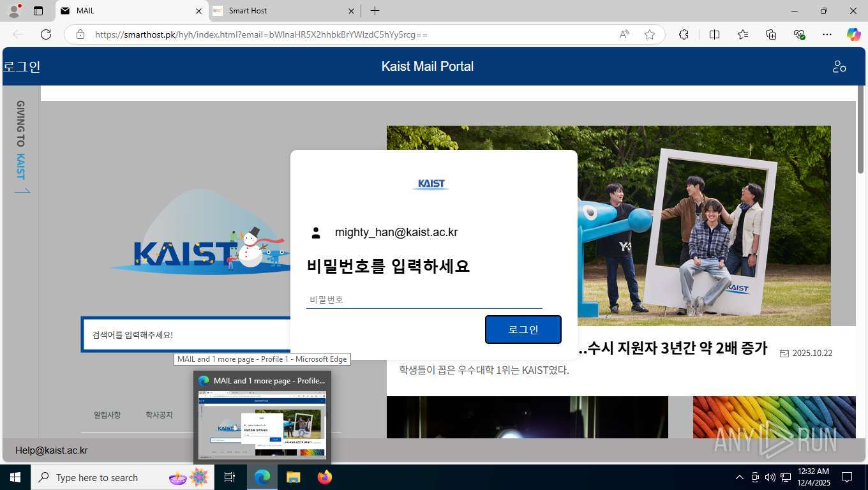Open headline 수시 지원자 3년간 약 2배 증가
The width and height of the screenshot is (868, 490).
coord(672,348)
